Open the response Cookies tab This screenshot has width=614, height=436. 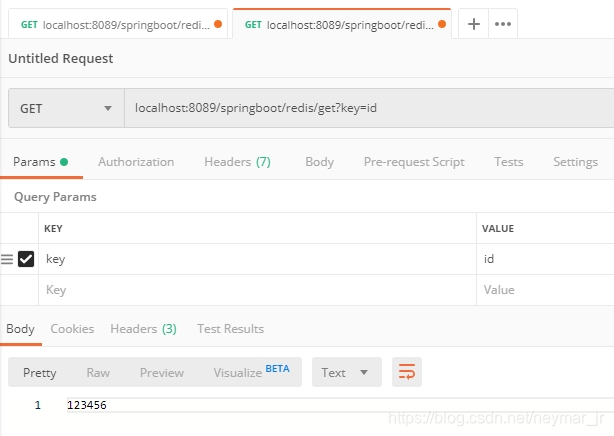pyautogui.click(x=72, y=329)
